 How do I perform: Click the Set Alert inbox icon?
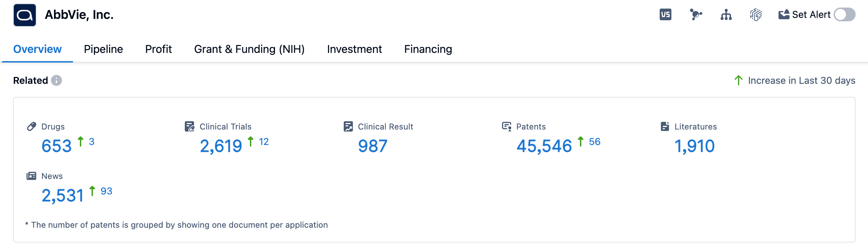pyautogui.click(x=784, y=15)
